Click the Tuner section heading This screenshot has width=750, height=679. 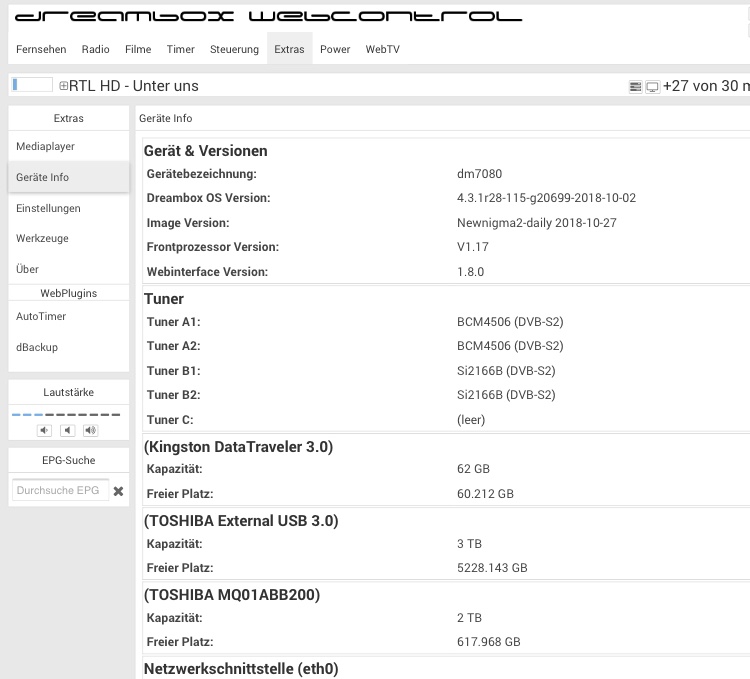tap(164, 299)
